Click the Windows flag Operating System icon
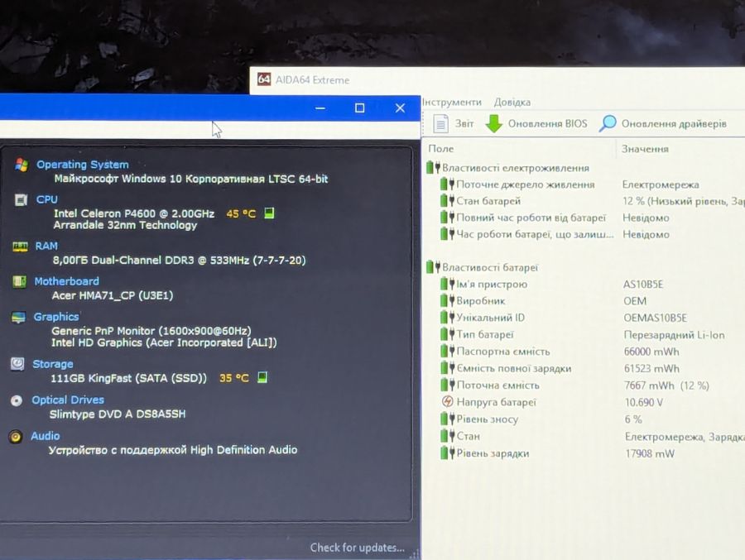Image resolution: width=745 pixels, height=560 pixels. coord(22,165)
